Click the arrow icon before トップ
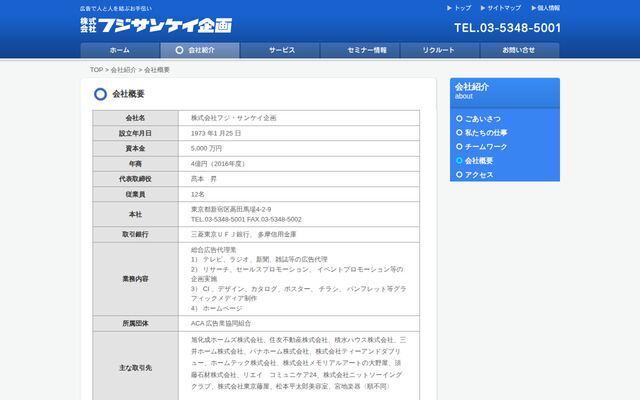The width and height of the screenshot is (640, 400). [449, 8]
